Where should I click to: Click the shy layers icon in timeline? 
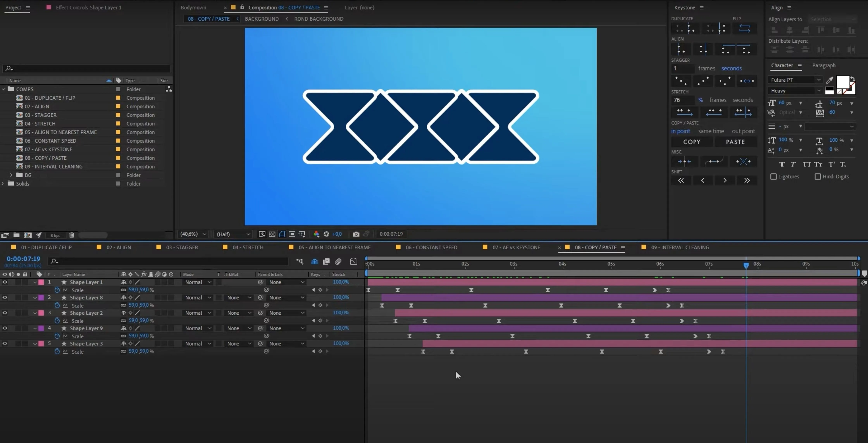tap(314, 261)
